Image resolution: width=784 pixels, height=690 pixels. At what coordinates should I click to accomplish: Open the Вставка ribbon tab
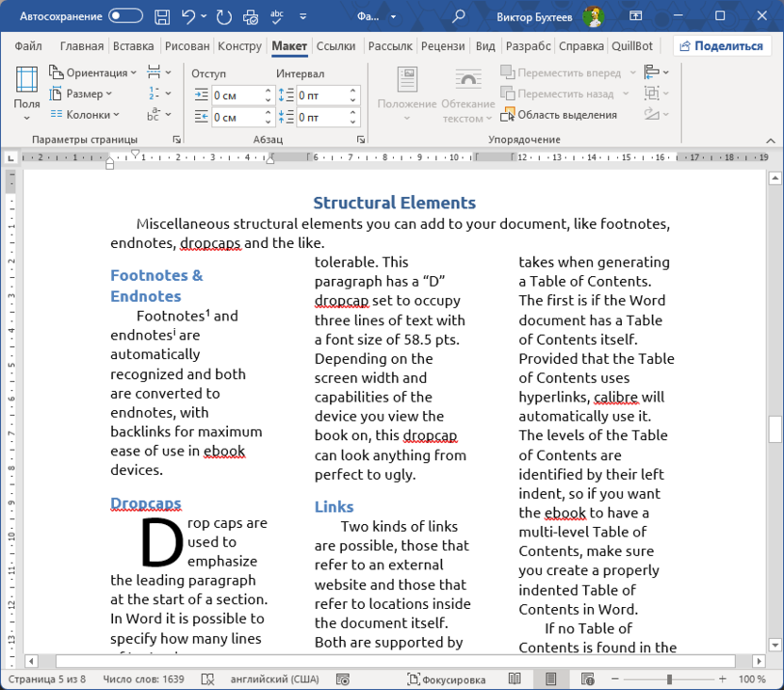pyautogui.click(x=133, y=46)
